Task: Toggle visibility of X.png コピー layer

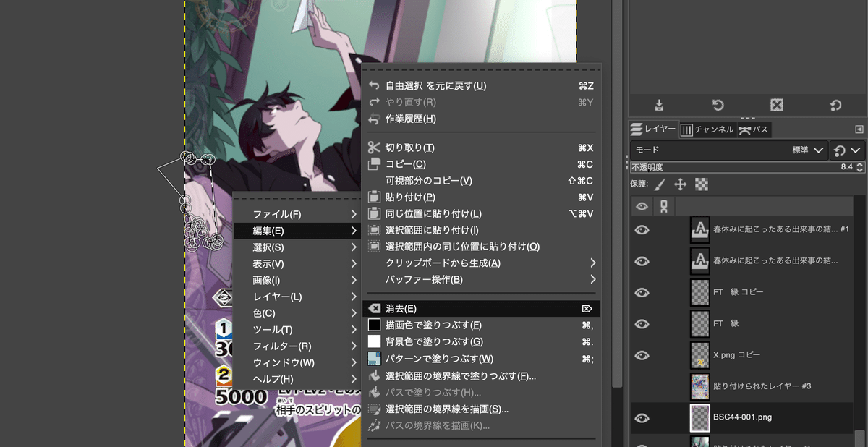Action: click(642, 355)
